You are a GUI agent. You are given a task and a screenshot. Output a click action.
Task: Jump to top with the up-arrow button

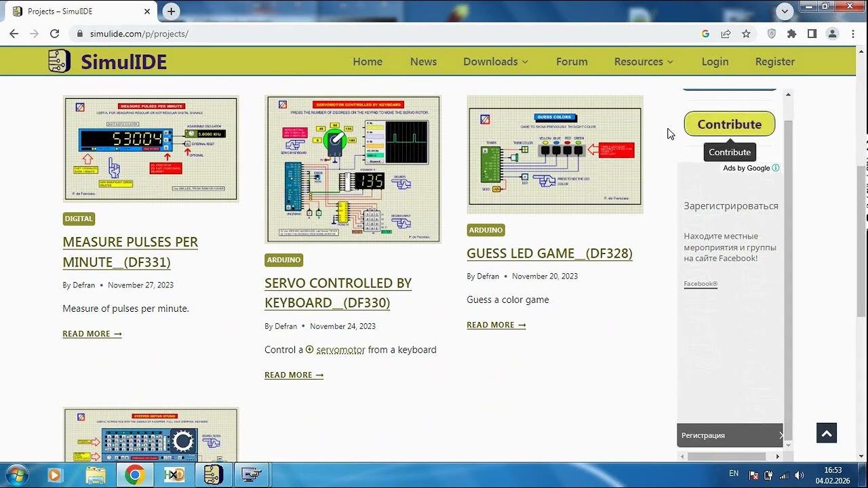click(827, 432)
